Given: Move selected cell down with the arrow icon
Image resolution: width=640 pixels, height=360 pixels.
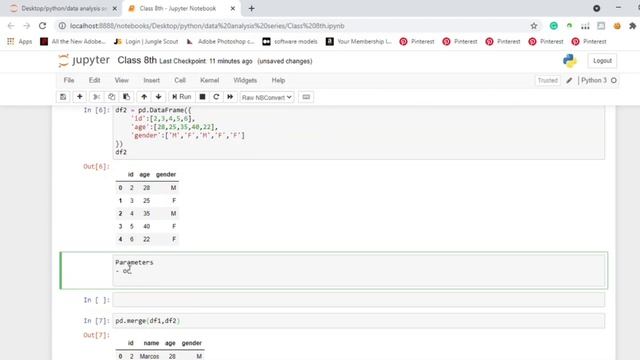Looking at the screenshot, I should 158,97.
